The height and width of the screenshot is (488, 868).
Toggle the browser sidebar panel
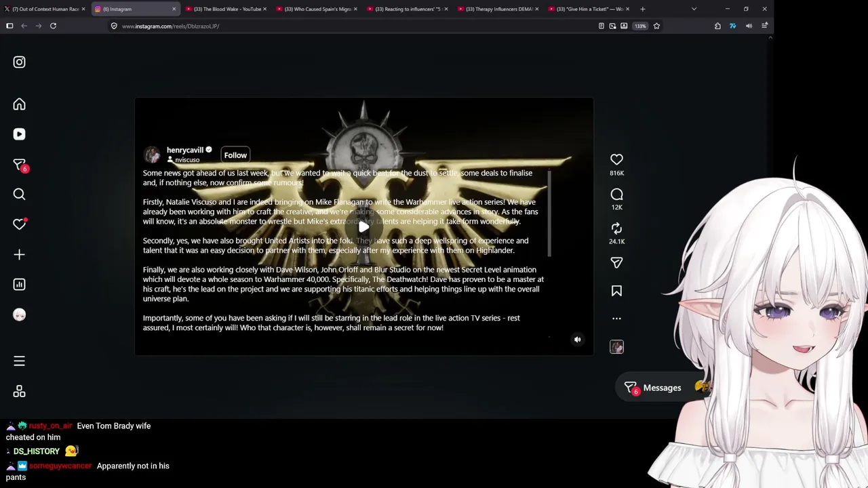pos(9,26)
